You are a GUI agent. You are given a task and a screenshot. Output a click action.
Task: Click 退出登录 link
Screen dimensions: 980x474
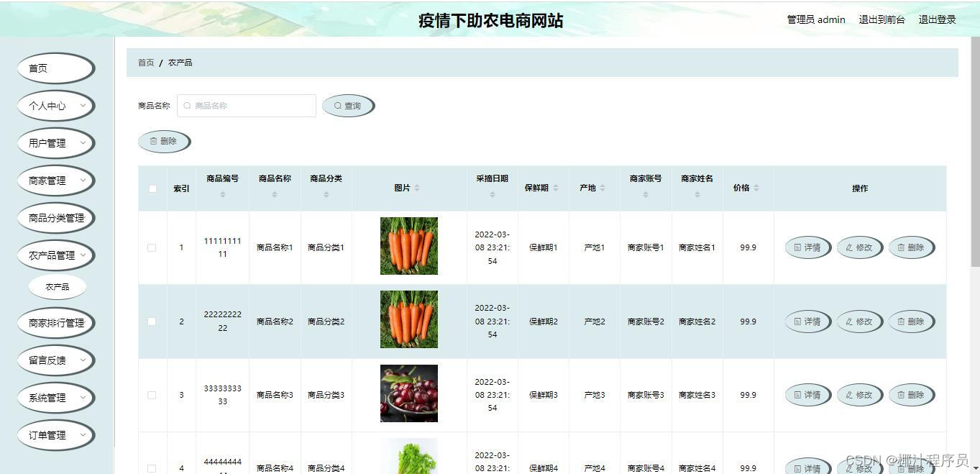[x=937, y=19]
